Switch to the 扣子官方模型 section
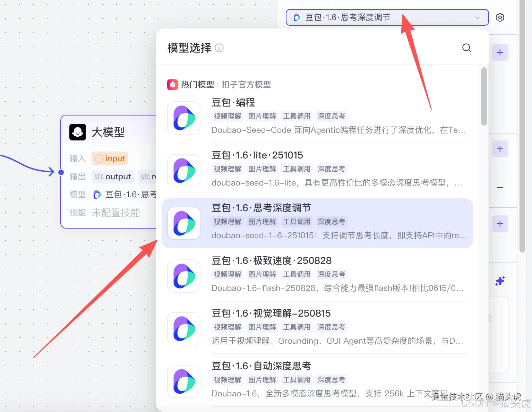Viewport: 532px width, 412px height. click(246, 84)
